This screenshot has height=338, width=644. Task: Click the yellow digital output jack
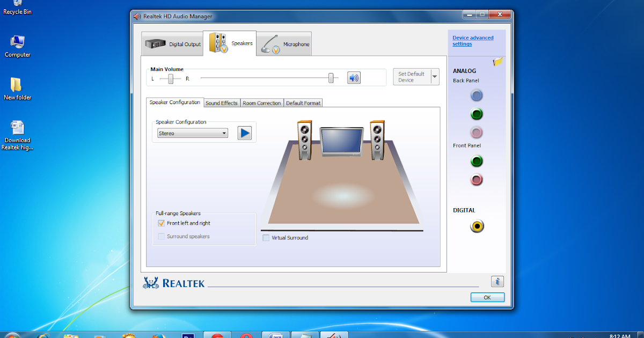point(477,226)
